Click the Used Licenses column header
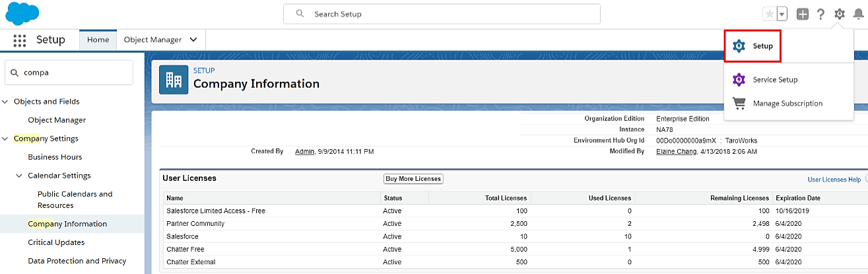 point(610,198)
